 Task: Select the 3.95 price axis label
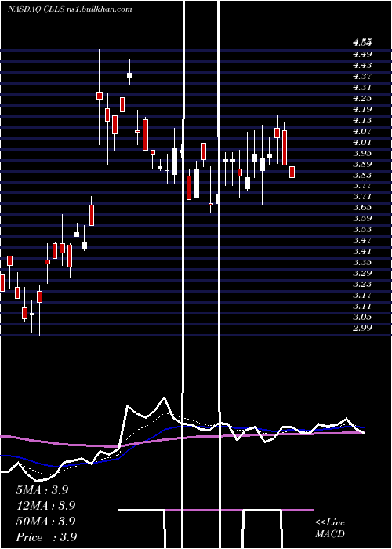tap(362, 153)
